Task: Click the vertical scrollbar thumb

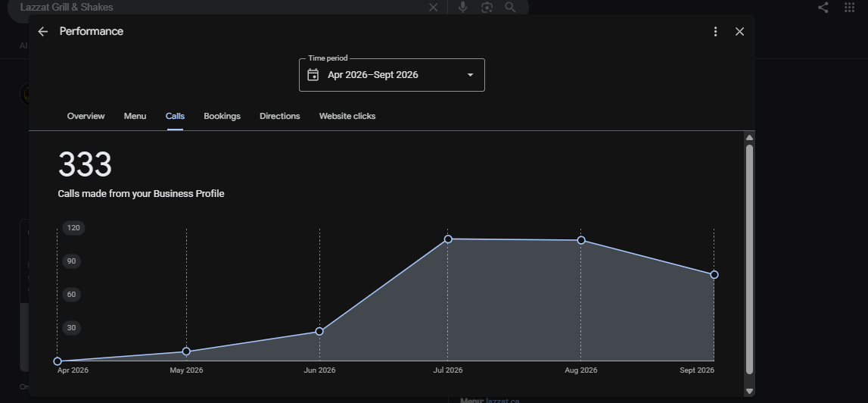Action: [749, 259]
